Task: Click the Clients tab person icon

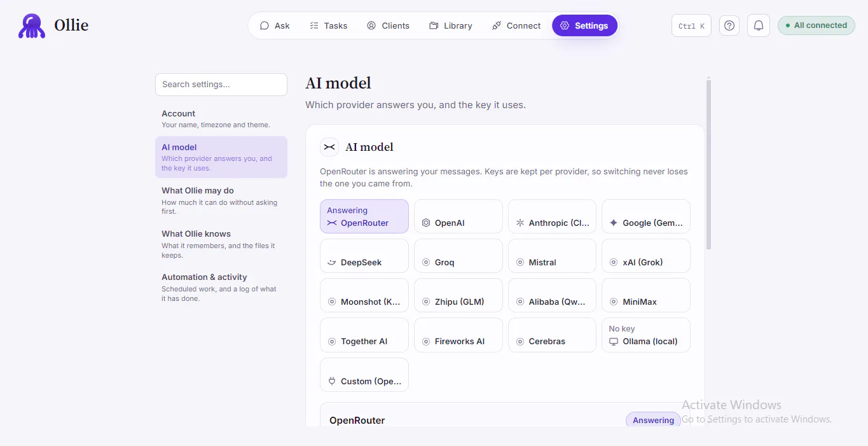Action: tap(371, 25)
